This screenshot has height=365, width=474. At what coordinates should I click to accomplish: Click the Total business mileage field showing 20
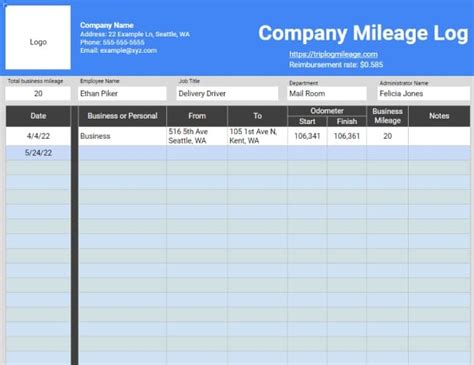coord(38,94)
